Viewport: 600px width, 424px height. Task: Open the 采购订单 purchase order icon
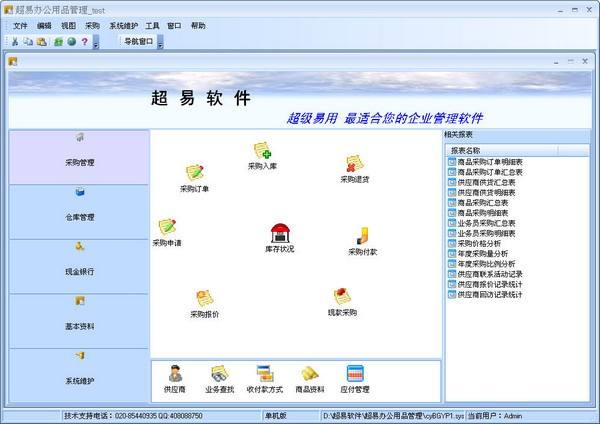194,173
